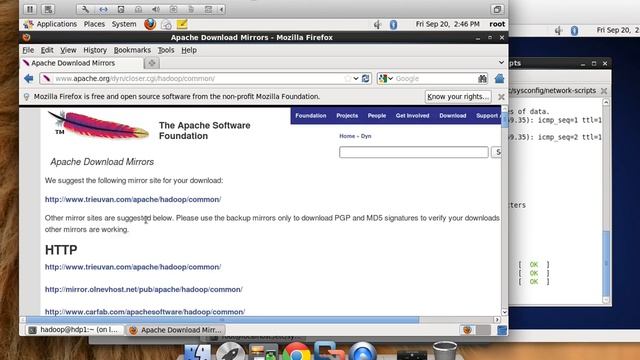This screenshot has height=360, width=640.
Task: Dismiss the Mozilla notification bar
Action: coord(501,97)
